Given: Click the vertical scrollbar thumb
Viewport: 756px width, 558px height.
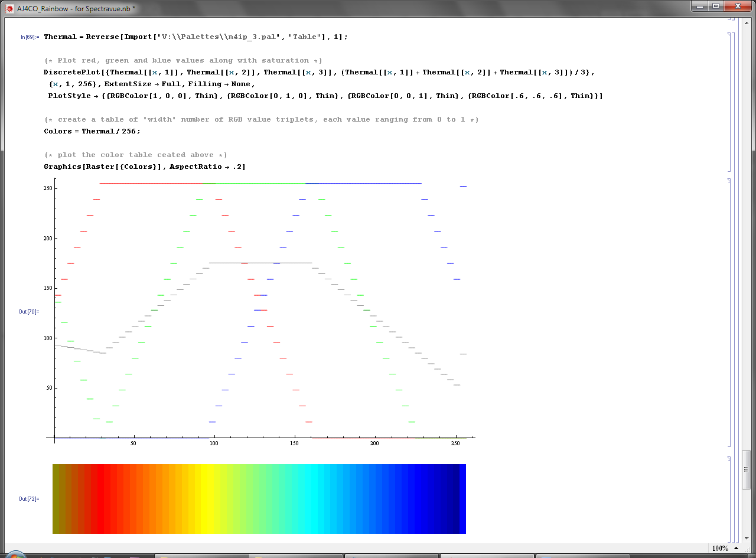Looking at the screenshot, I should click(x=747, y=469).
